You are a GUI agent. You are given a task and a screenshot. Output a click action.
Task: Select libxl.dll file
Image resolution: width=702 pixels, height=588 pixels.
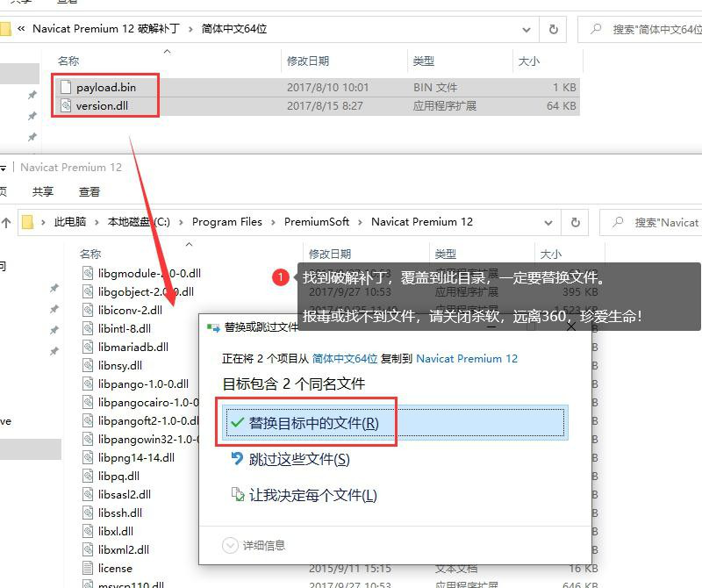click(116, 531)
